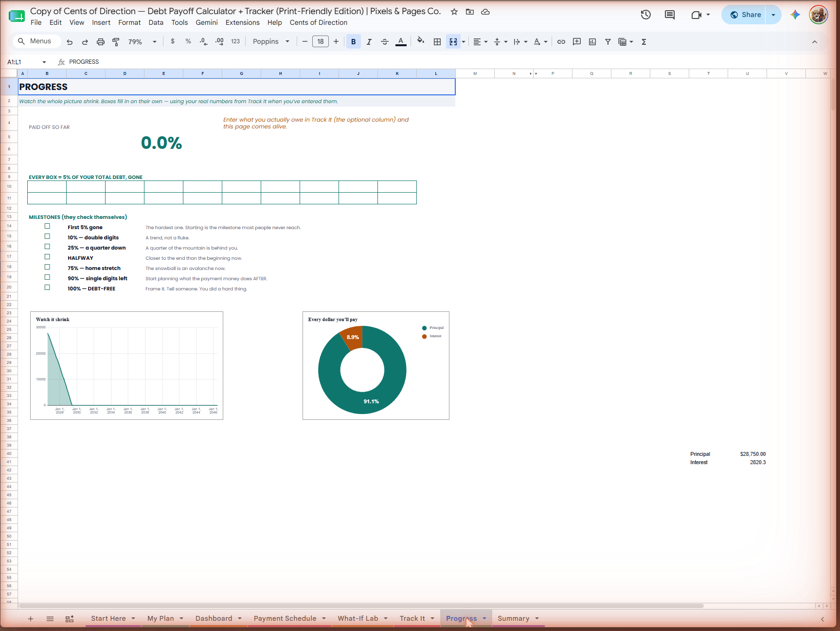
Task: Add a new sheet plus icon
Action: (31, 619)
